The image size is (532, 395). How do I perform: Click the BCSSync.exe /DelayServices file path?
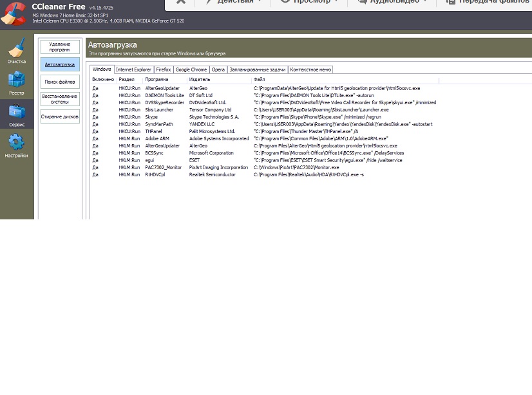pyautogui.click(x=328, y=152)
